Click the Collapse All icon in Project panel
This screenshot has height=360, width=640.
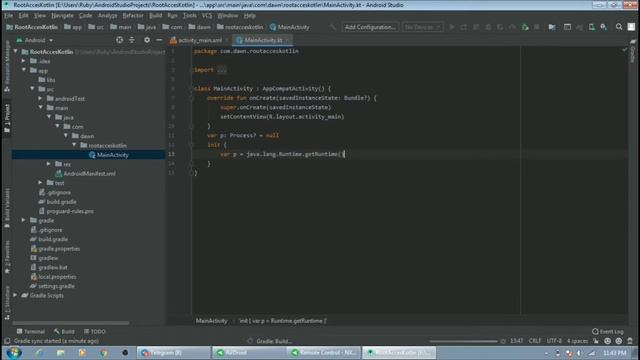coord(132,40)
